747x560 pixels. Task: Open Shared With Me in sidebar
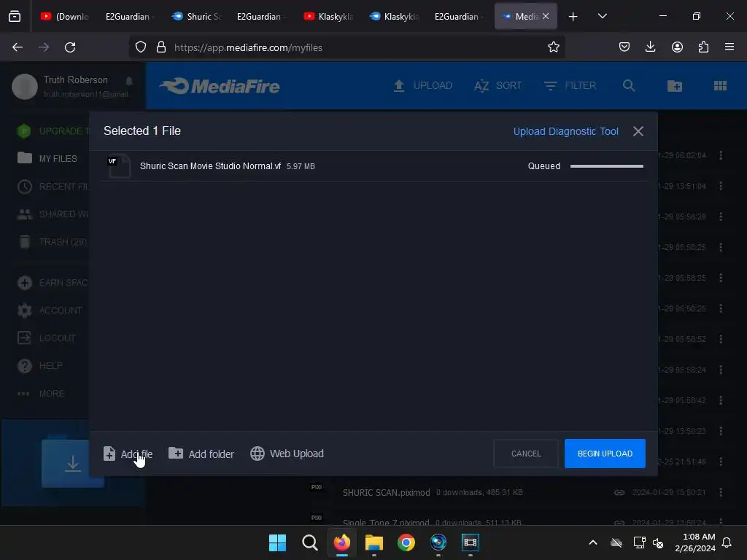coord(53,214)
